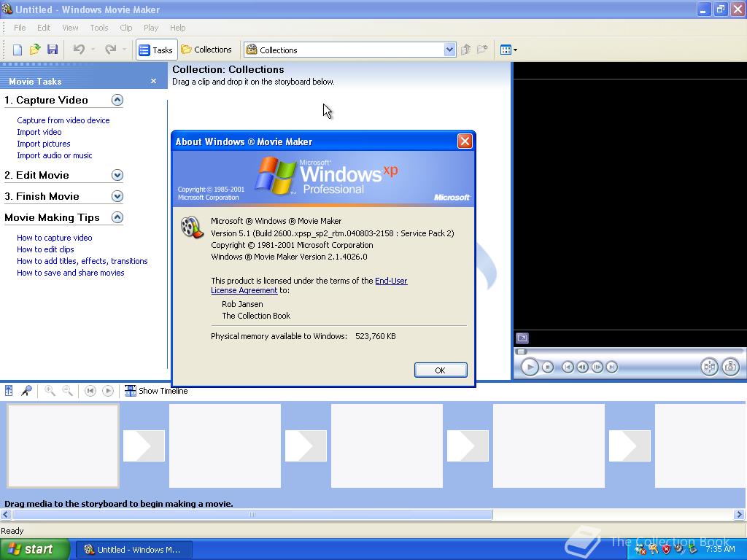
Task: Click the Import video link
Action: point(39,132)
